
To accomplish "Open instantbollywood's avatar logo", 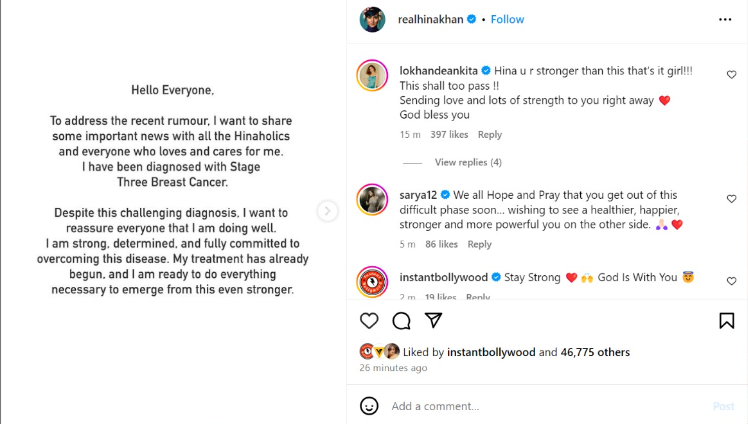I will [x=372, y=283].
